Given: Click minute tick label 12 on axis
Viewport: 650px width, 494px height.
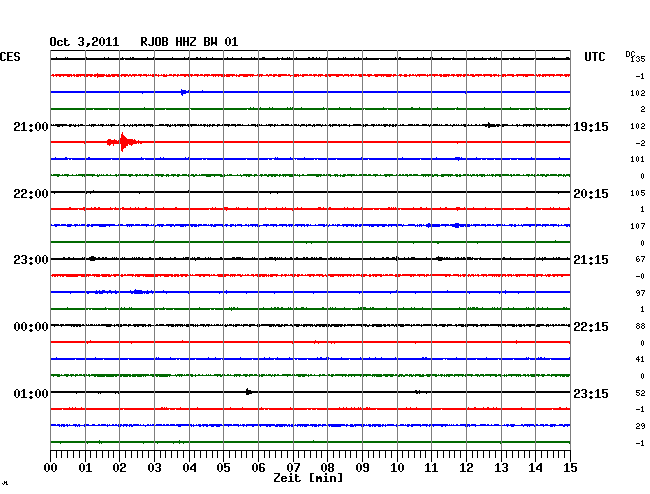Looking at the screenshot, I should (466, 468).
